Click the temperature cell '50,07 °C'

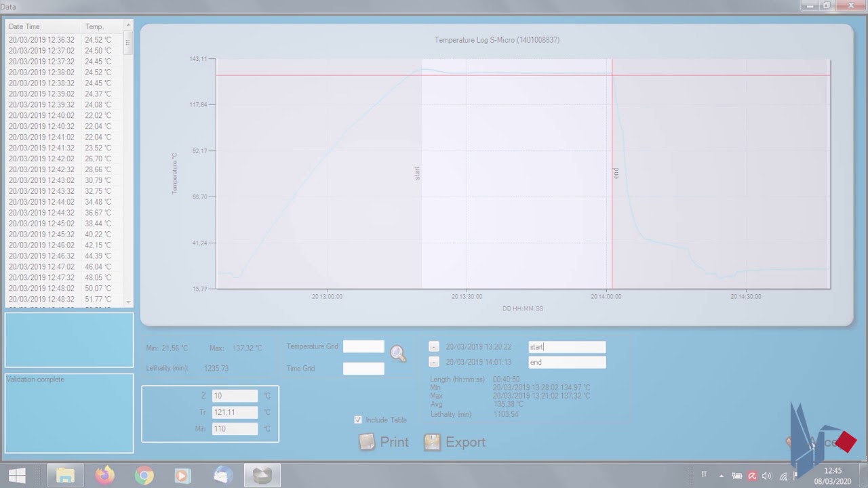pyautogui.click(x=98, y=289)
